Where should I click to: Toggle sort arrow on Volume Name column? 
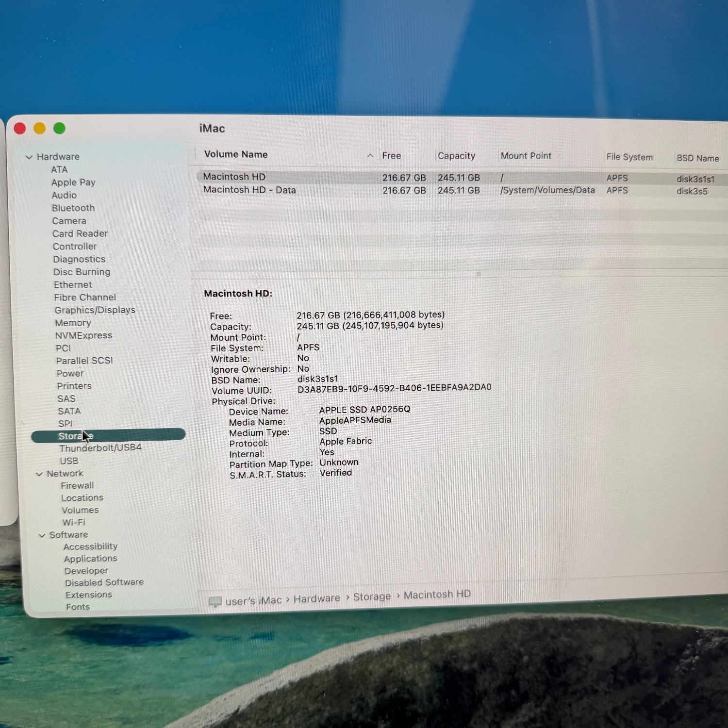tap(370, 155)
